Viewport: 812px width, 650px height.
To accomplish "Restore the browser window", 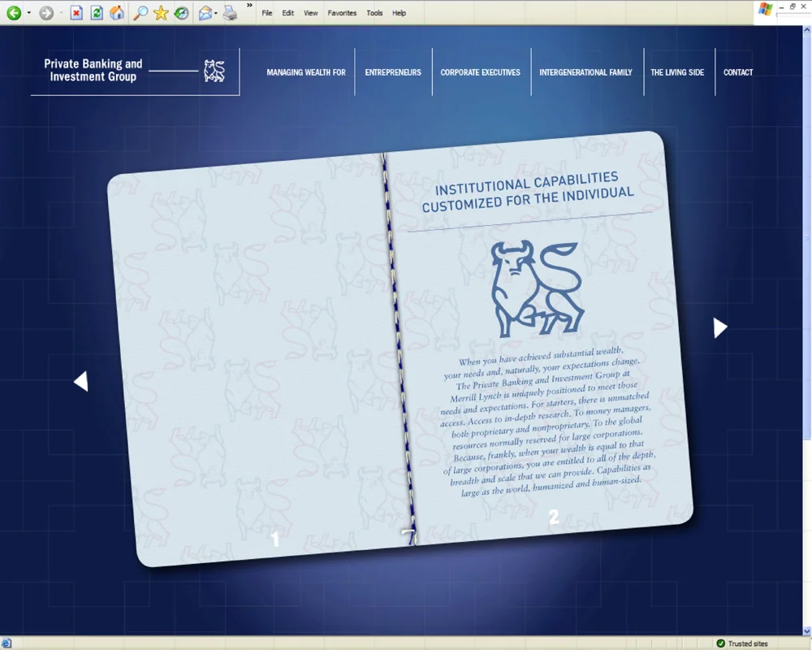I will click(x=793, y=6).
